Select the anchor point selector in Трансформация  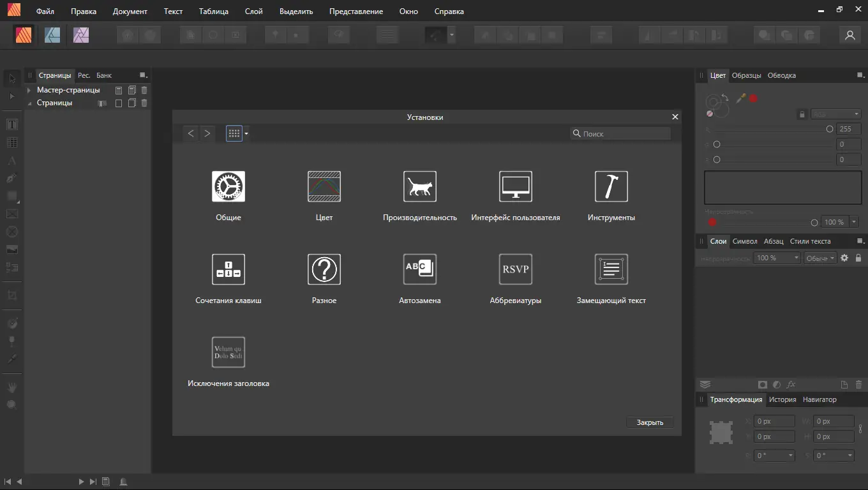(x=721, y=433)
